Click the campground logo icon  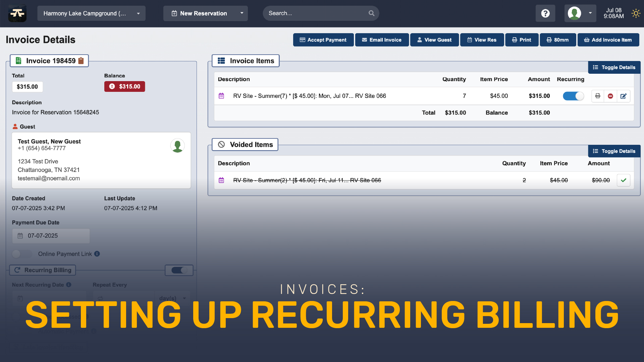click(17, 13)
